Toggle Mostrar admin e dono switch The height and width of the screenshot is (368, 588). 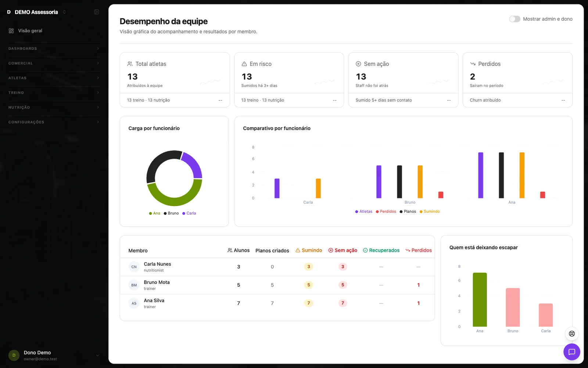tap(514, 19)
